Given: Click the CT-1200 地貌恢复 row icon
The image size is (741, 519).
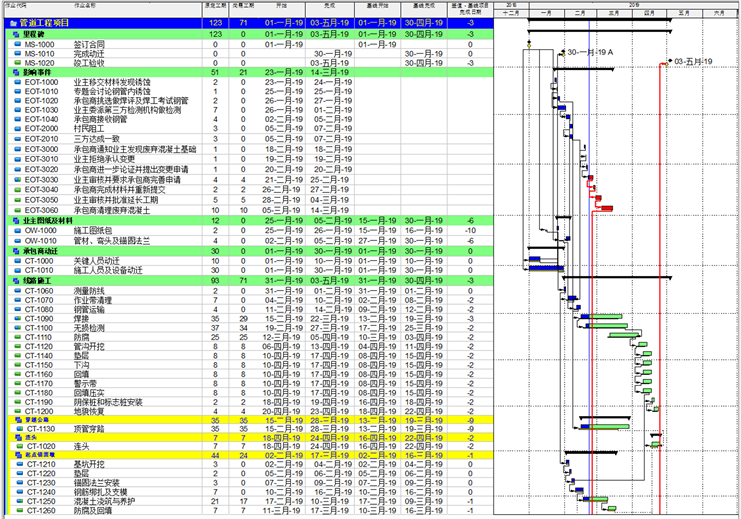Looking at the screenshot, I should point(17,410).
